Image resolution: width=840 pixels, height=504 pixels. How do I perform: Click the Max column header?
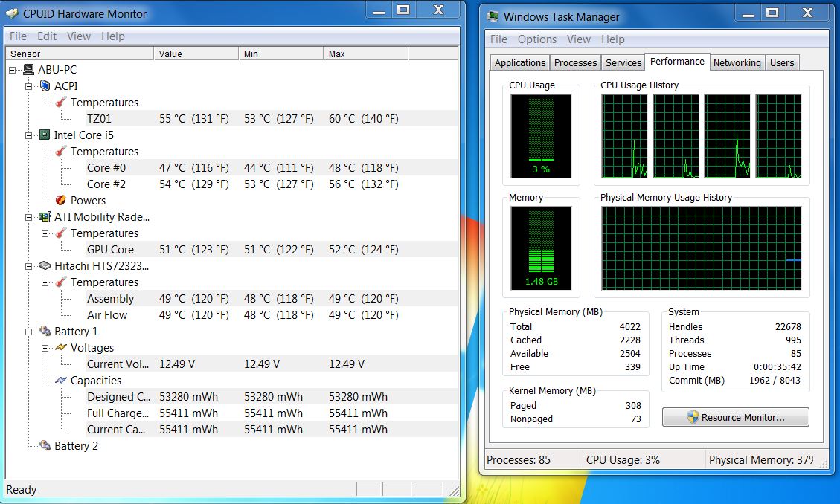click(x=365, y=54)
